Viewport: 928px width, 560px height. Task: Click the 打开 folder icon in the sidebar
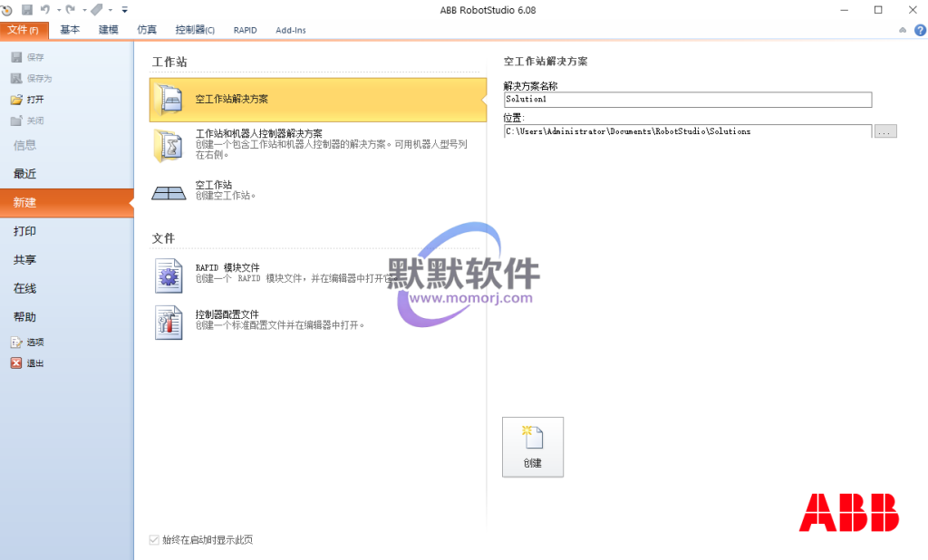click(16, 100)
